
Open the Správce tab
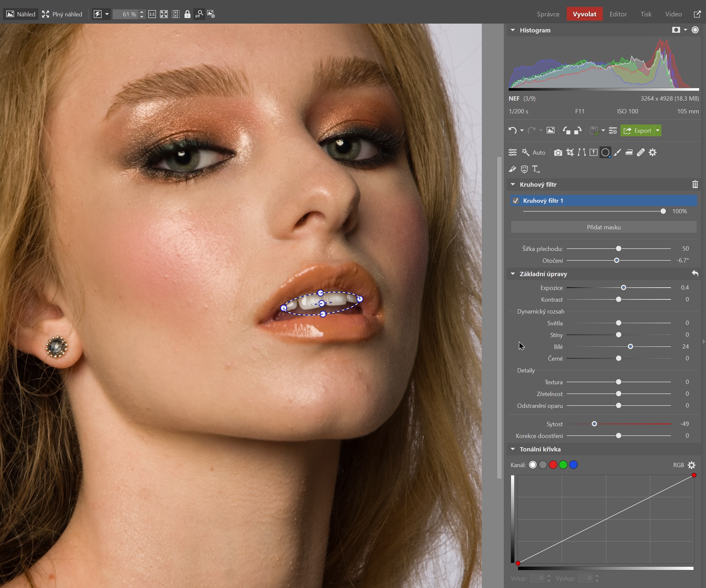548,14
